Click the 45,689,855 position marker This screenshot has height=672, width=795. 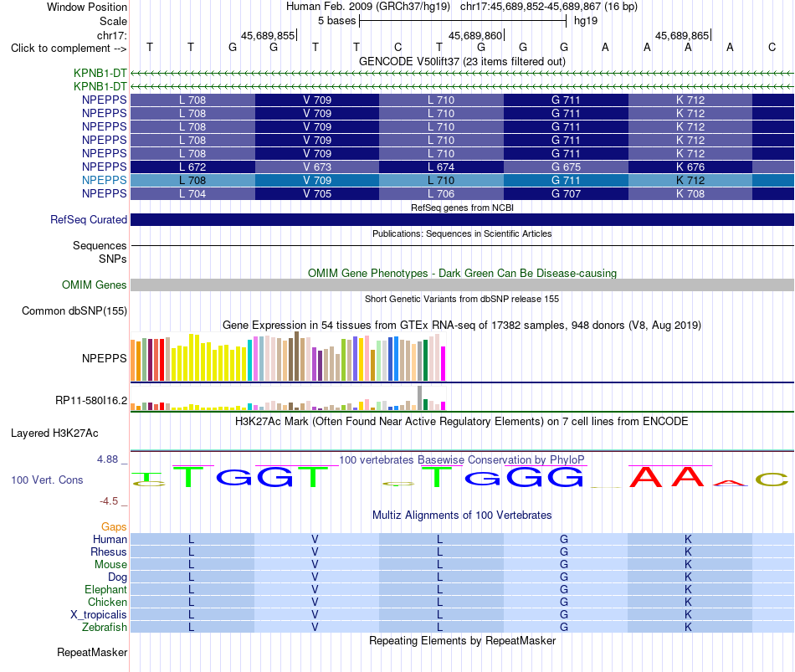click(x=269, y=35)
